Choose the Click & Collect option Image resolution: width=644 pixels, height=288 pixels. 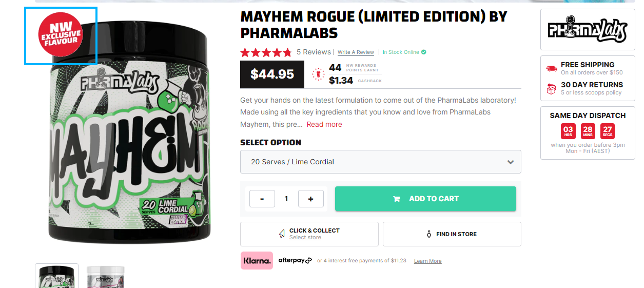coord(309,234)
